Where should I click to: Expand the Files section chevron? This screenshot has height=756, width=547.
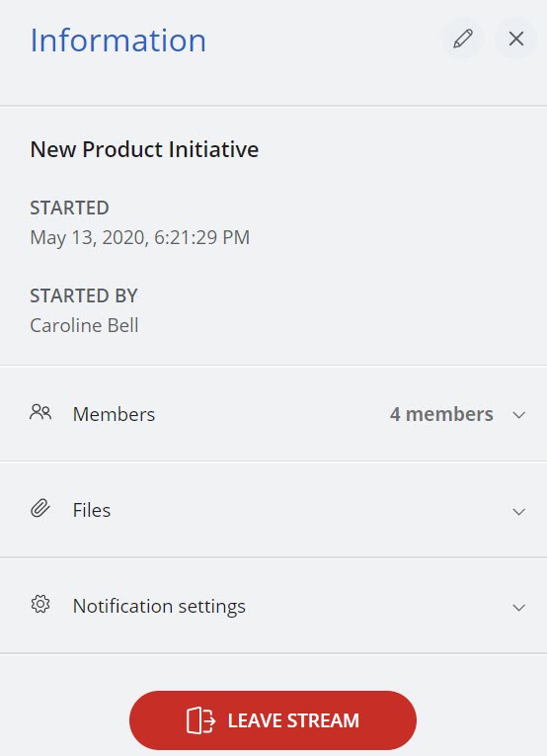tap(518, 512)
